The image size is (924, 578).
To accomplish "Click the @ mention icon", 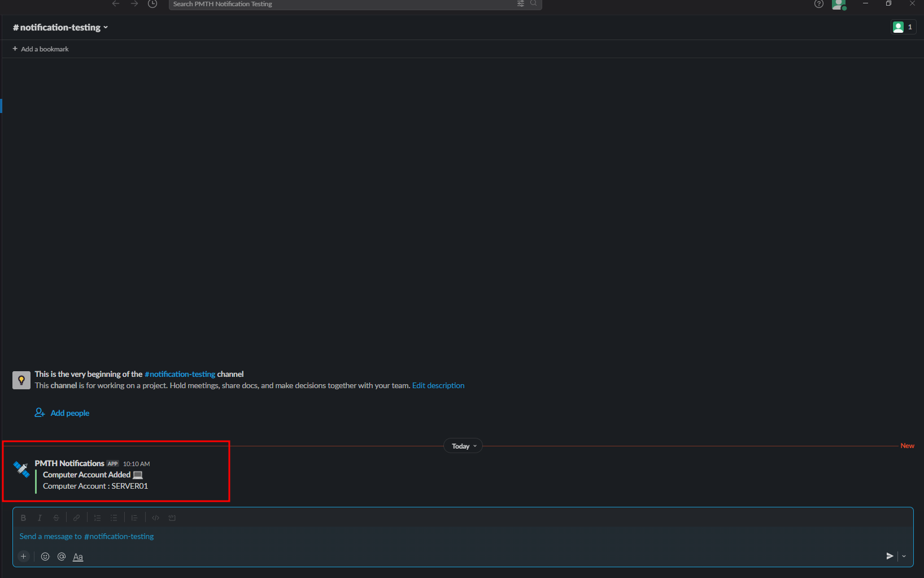I will point(62,557).
